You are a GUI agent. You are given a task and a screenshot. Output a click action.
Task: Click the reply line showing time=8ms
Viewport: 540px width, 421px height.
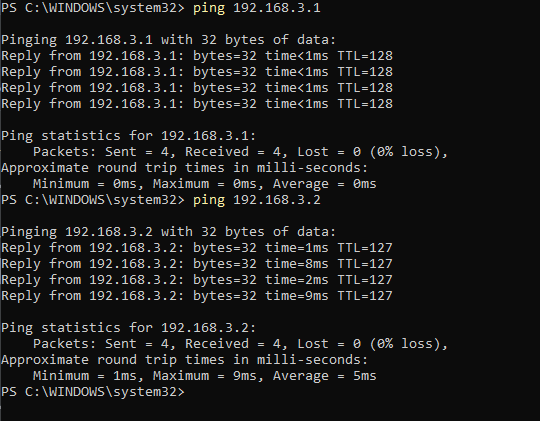pyautogui.click(x=197, y=264)
